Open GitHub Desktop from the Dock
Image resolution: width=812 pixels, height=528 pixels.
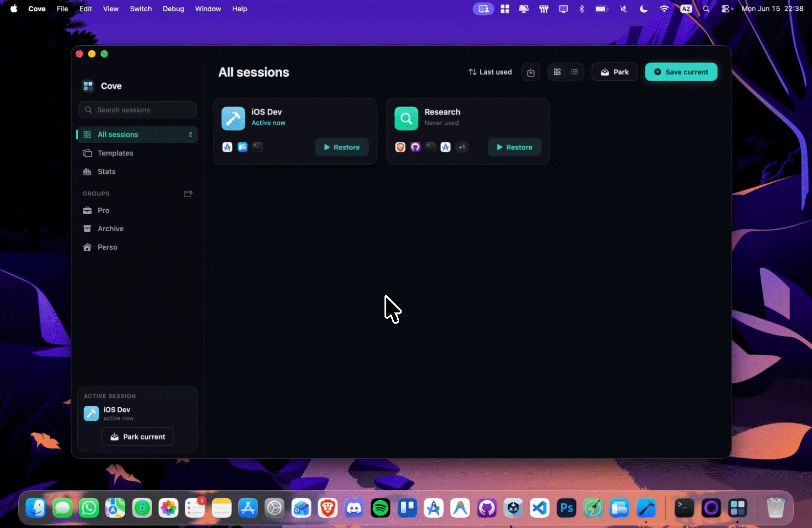[x=487, y=508]
